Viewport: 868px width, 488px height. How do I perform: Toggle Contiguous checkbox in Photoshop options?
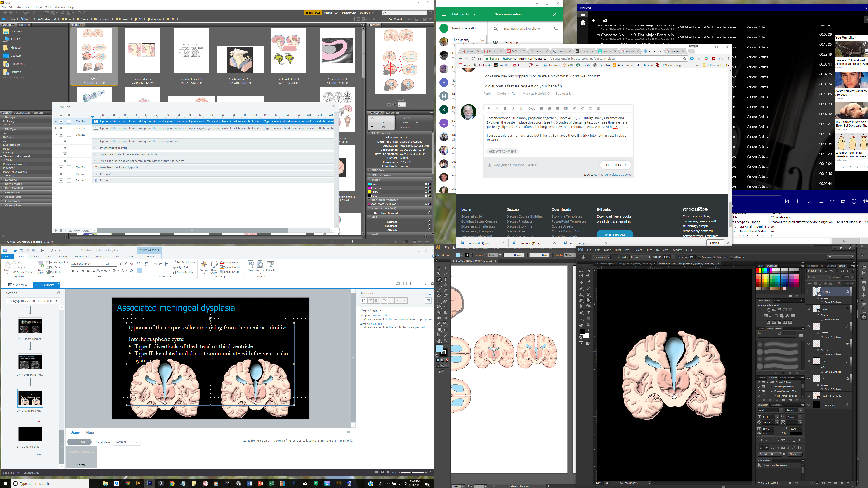click(714, 257)
